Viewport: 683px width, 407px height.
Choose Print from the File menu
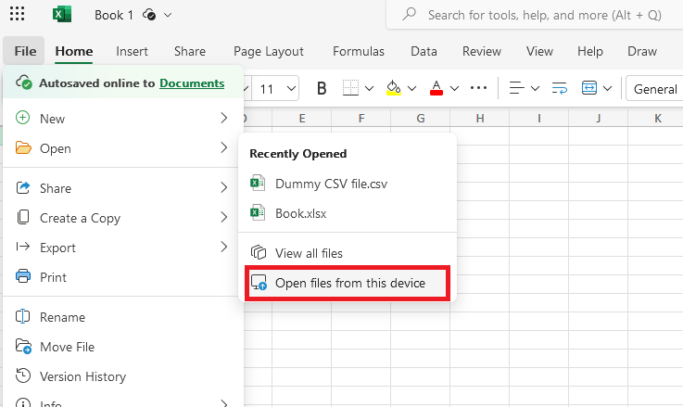point(122,277)
